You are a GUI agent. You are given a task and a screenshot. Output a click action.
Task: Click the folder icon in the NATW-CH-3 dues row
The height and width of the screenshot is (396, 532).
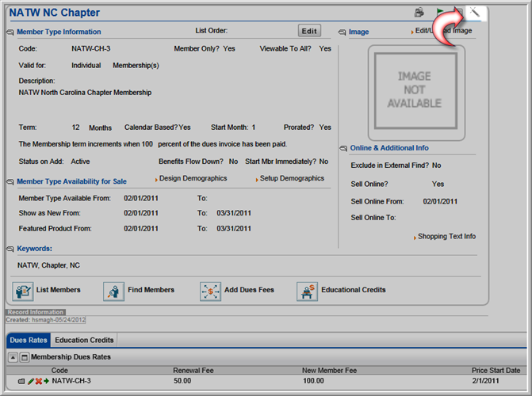tap(21, 381)
